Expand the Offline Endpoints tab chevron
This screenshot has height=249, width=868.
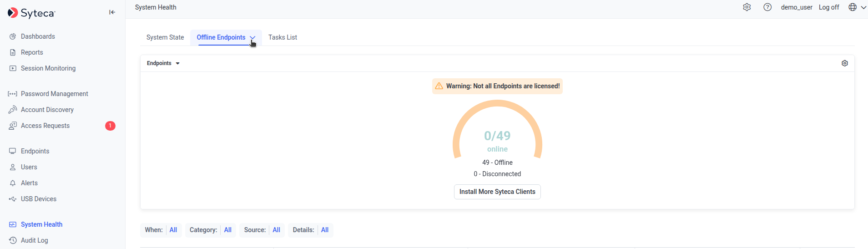252,38
